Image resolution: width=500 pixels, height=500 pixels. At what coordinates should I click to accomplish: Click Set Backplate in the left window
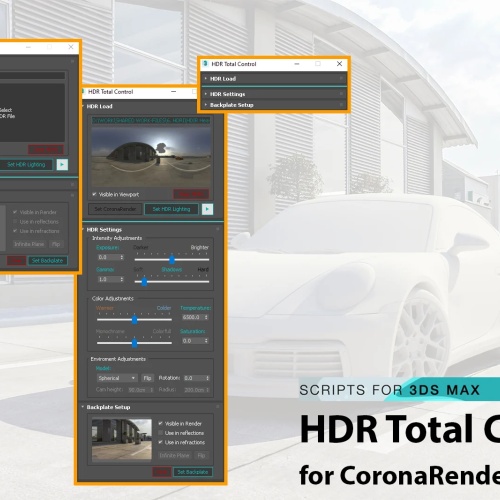point(47,261)
